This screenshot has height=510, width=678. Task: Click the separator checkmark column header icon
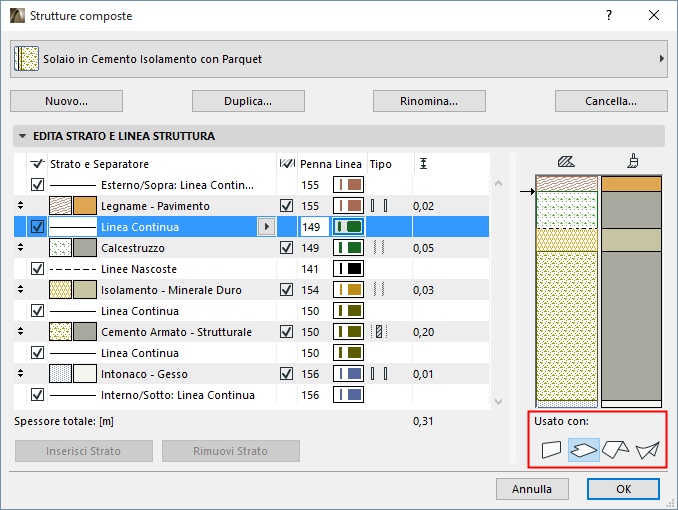pos(37,164)
